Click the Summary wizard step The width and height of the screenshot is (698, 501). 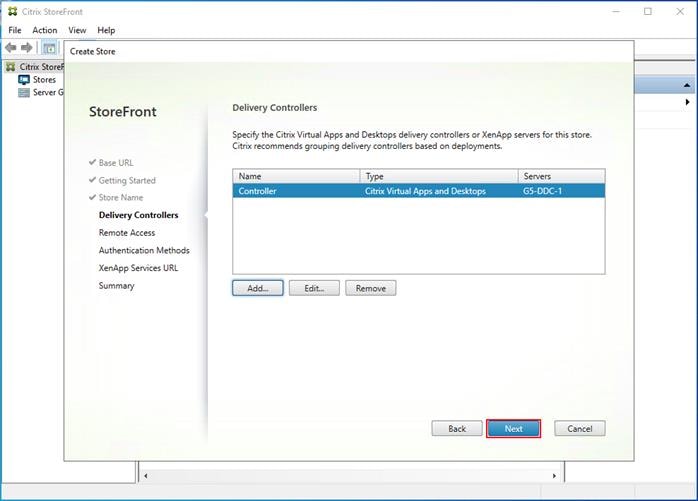point(116,286)
